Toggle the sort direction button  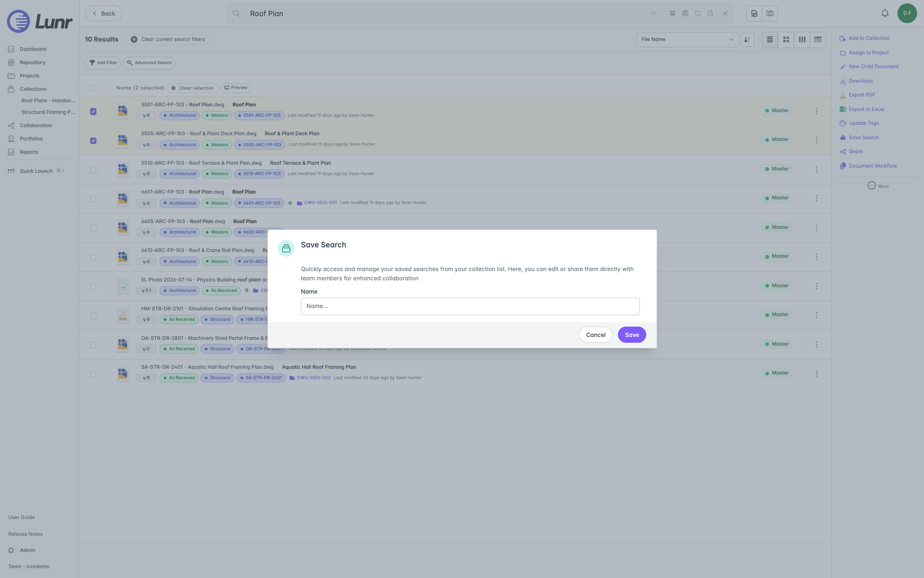[747, 39]
